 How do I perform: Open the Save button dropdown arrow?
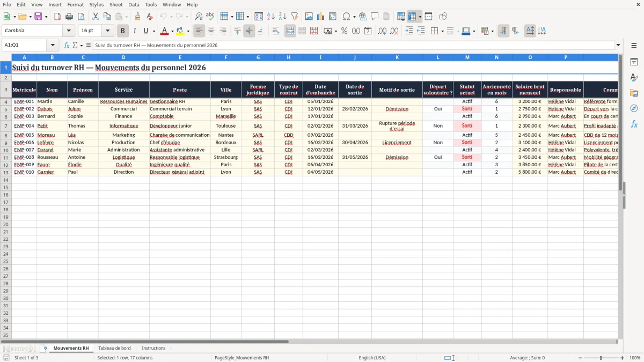tap(46, 17)
